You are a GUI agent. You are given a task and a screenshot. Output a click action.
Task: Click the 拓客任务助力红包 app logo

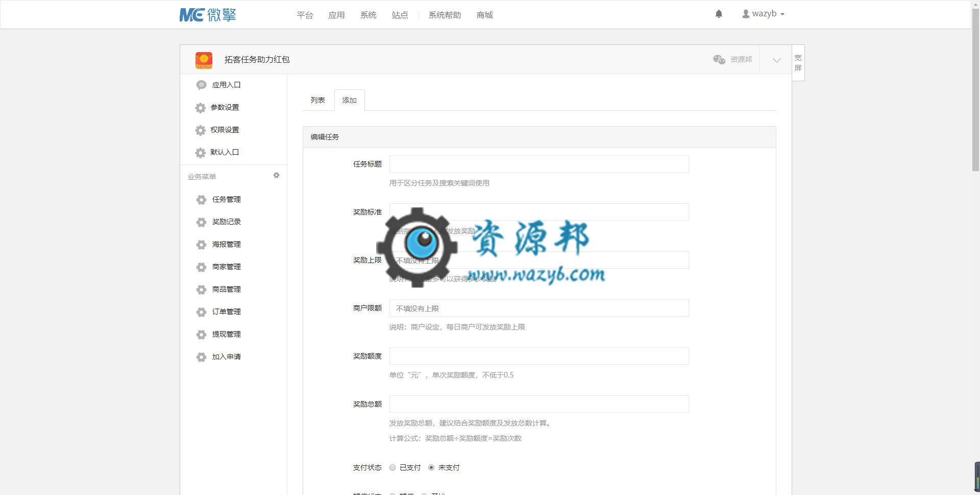204,60
